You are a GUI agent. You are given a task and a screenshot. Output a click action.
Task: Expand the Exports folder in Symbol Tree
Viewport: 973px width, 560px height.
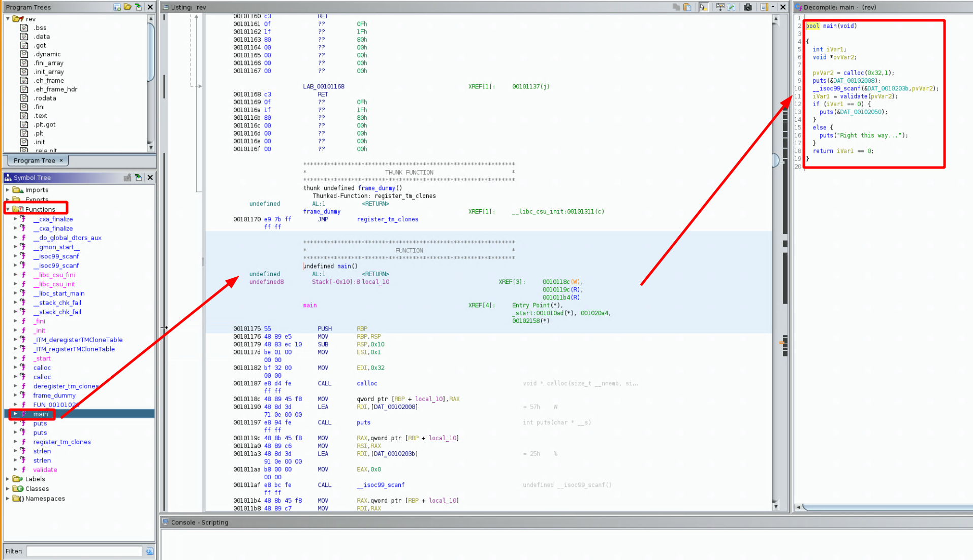pyautogui.click(x=8, y=200)
